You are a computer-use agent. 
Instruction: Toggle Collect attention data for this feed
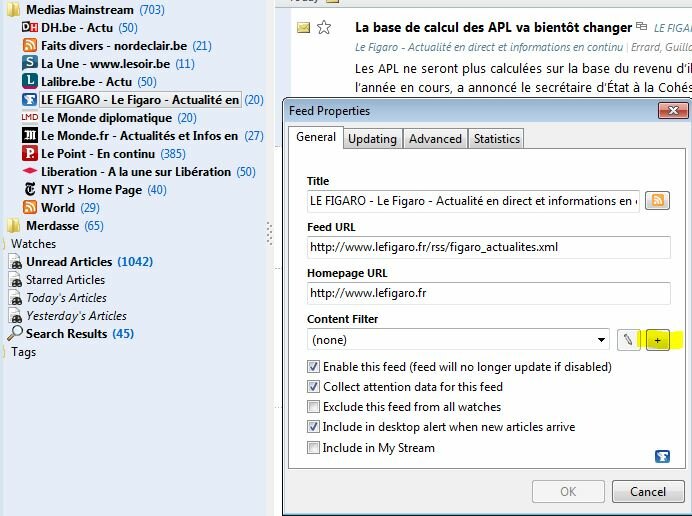[313, 387]
